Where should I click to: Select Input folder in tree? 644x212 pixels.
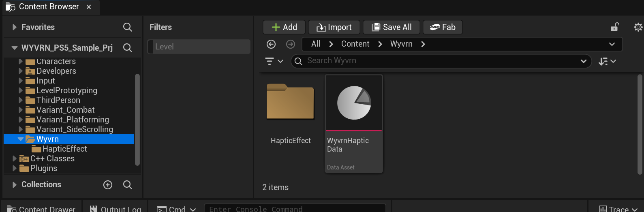[45, 81]
